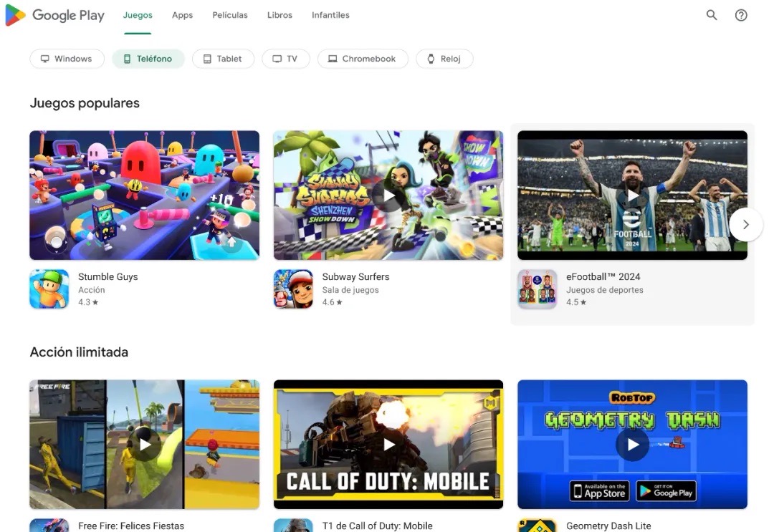The height and width of the screenshot is (532, 774).
Task: Select the Tablet device filter chip
Action: 223,59
